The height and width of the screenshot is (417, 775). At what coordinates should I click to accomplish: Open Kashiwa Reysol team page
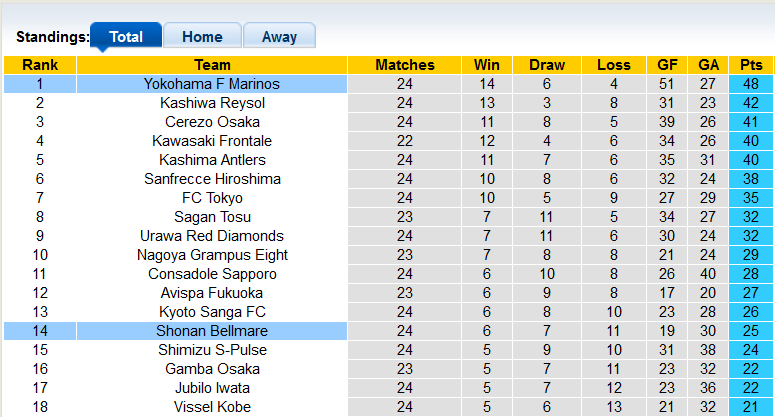click(x=212, y=103)
